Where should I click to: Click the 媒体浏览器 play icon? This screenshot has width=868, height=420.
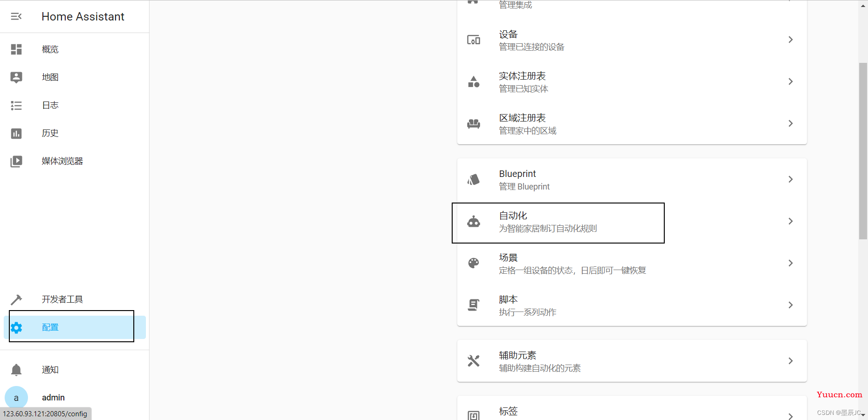click(x=16, y=161)
